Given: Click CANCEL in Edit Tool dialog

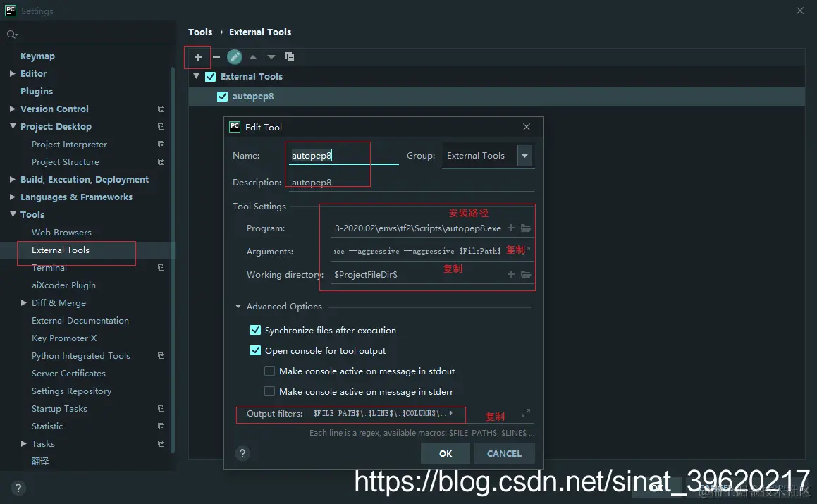Looking at the screenshot, I should tap(504, 453).
